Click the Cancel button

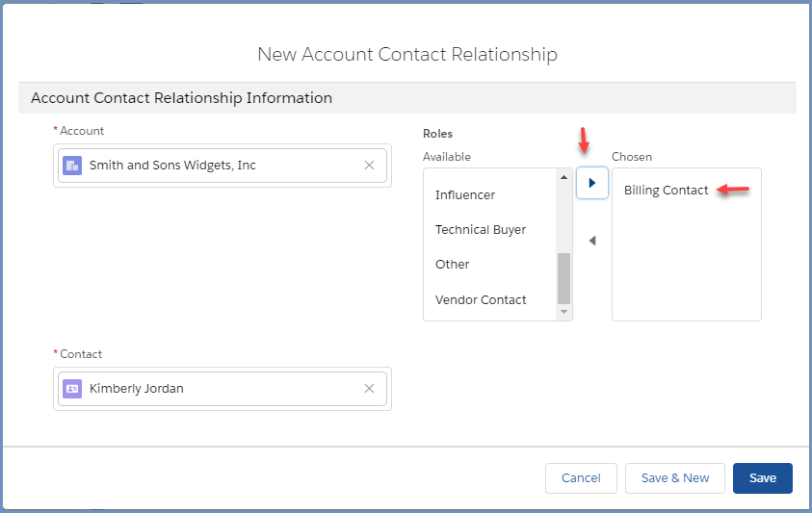point(581,478)
